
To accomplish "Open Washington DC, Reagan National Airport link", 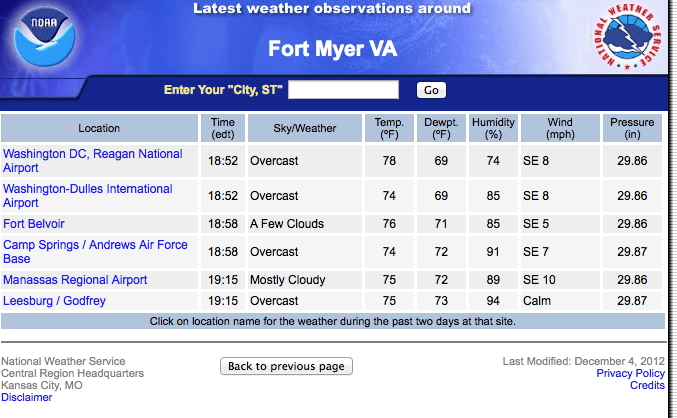I will click(92, 161).
